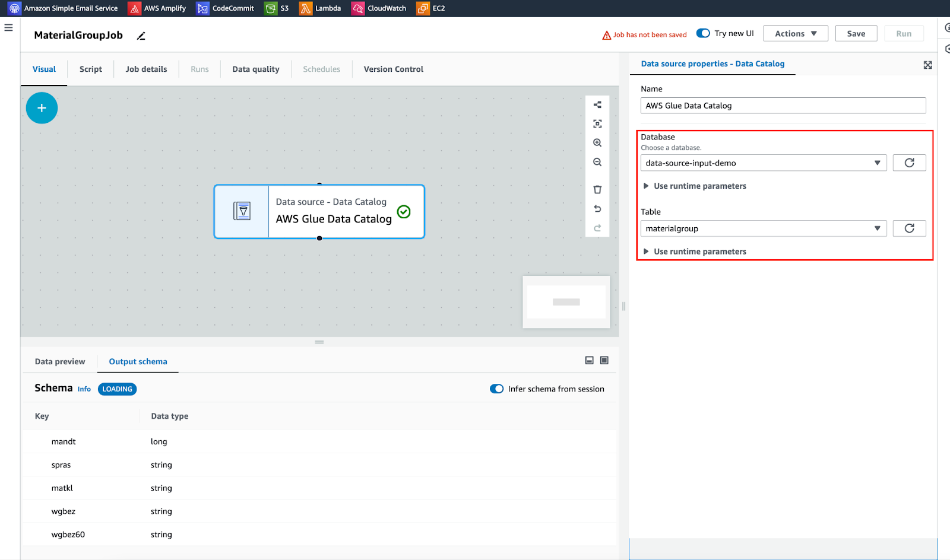The image size is (950, 560).
Task: Refresh the Database list
Action: [909, 163]
